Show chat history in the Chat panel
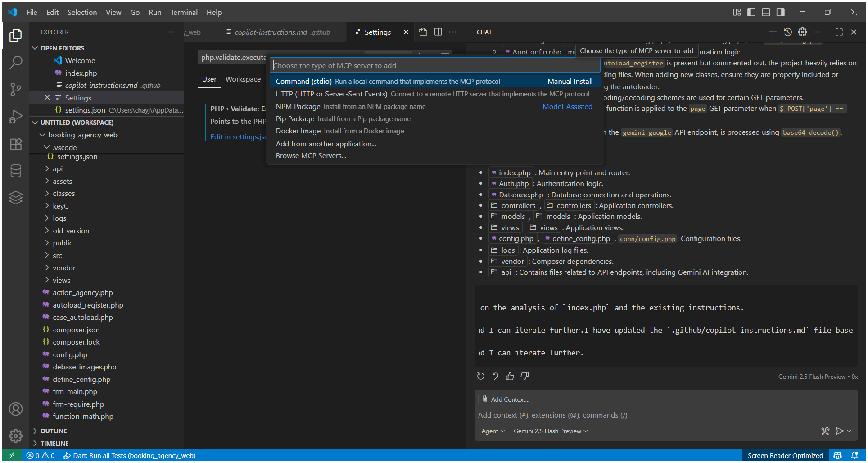Screen dimensions: 868x463 [x=787, y=32]
